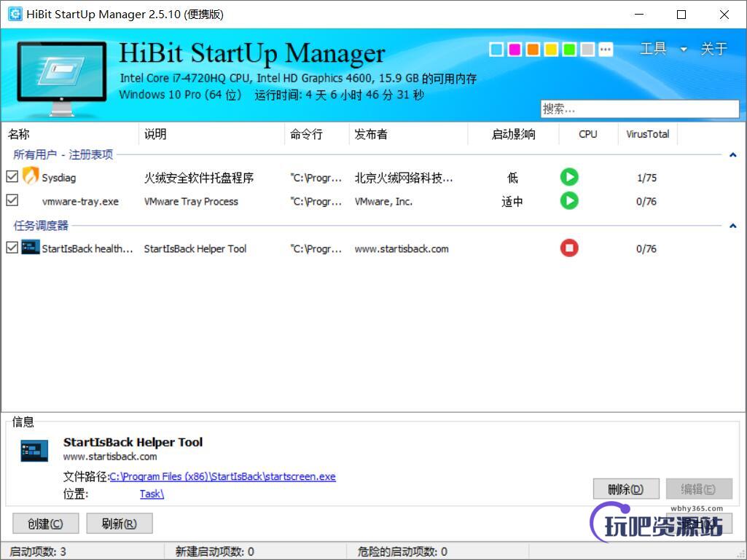Image resolution: width=747 pixels, height=560 pixels.
Task: Click publisher www.startisback.com in list
Action: (402, 248)
